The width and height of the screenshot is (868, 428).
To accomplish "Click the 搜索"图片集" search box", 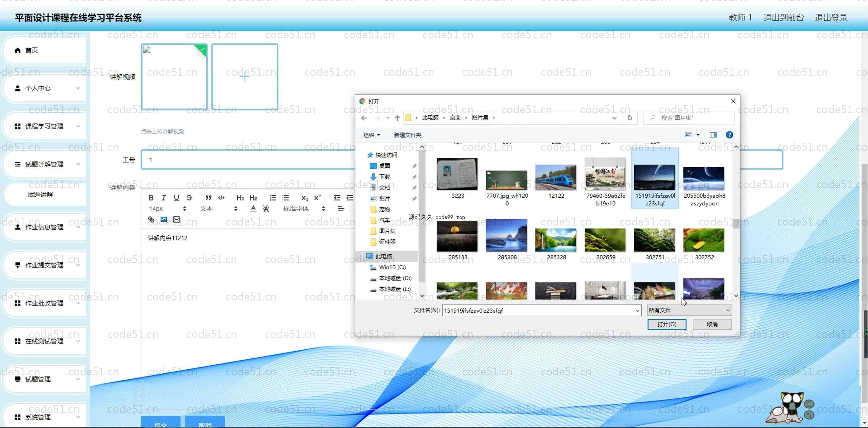I will (688, 118).
